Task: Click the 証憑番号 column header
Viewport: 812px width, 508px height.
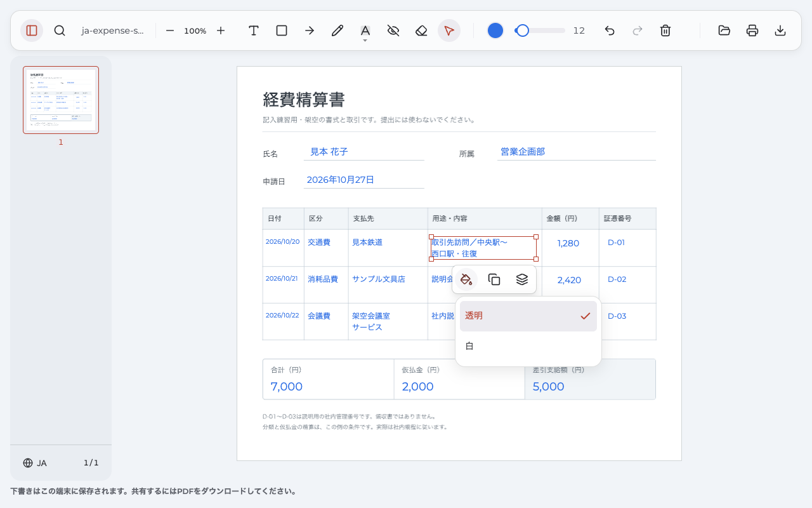Action: click(x=617, y=218)
